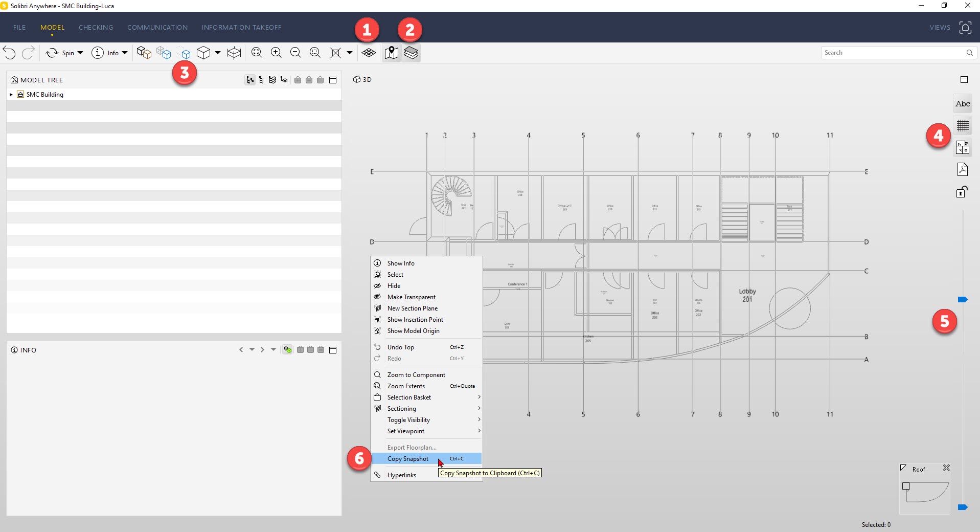Open forward history dropdown in Info panel
The image size is (980, 532).
pos(274,350)
